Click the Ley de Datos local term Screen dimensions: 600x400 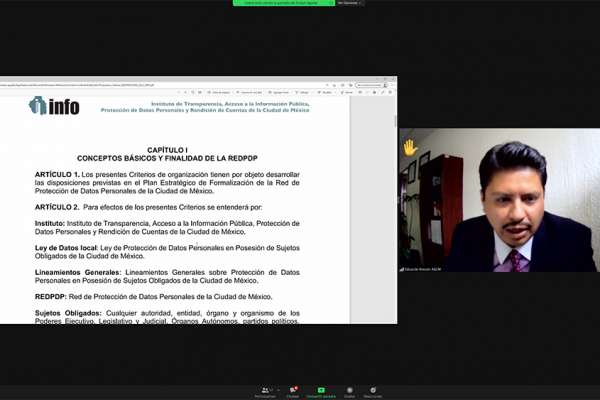tap(66, 248)
